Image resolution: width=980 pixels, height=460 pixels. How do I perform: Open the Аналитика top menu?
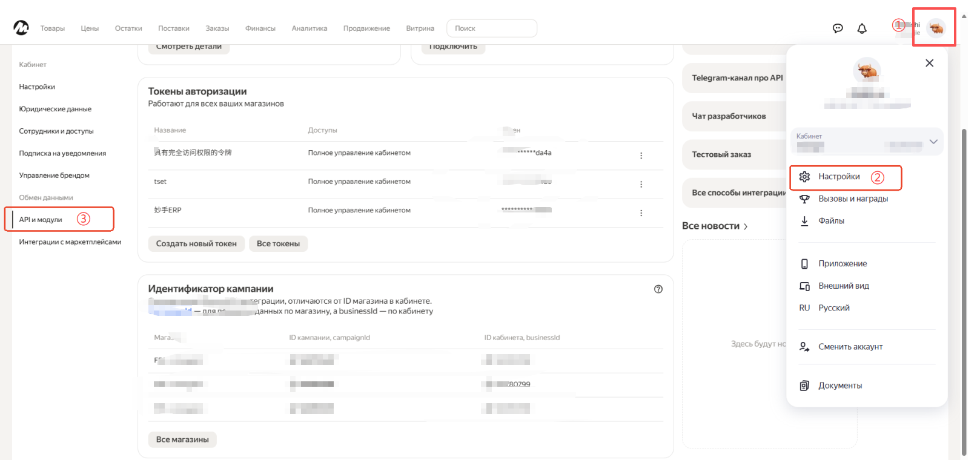coord(309,28)
